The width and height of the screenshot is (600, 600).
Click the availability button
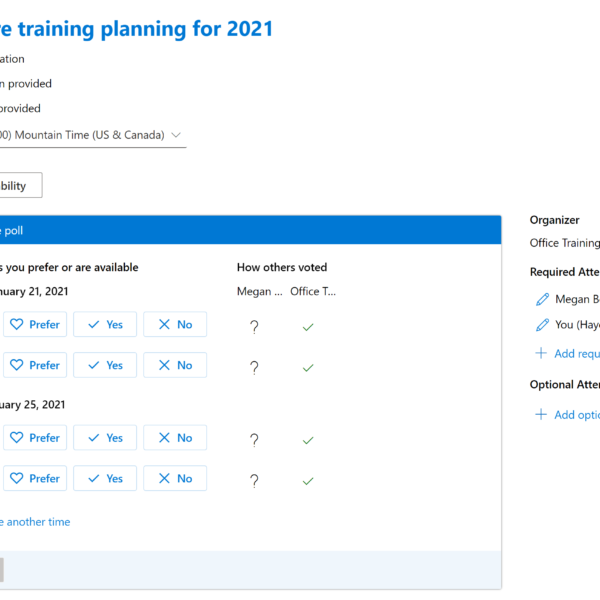coord(19,185)
